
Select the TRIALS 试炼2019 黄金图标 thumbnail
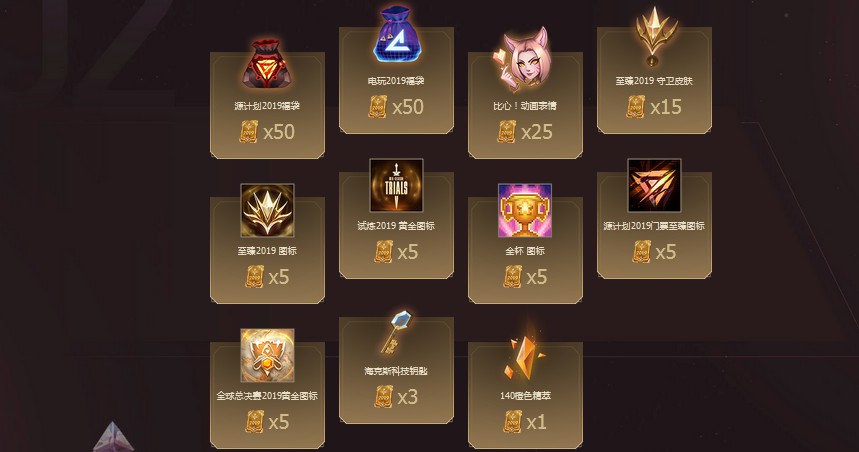(396, 185)
